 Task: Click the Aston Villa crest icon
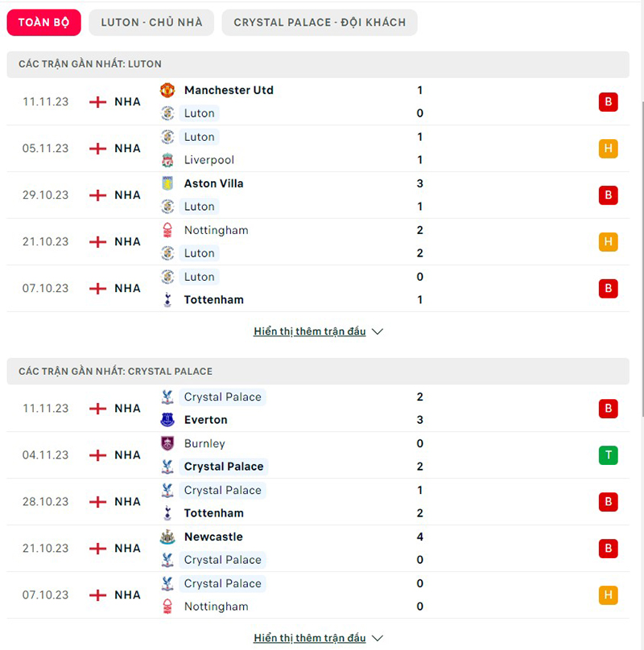coord(167,183)
